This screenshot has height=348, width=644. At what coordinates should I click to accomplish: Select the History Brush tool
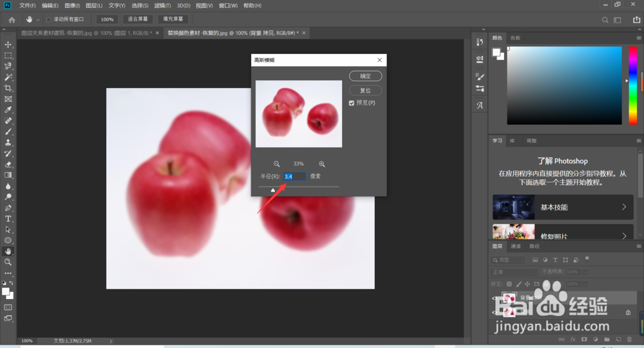[x=8, y=154]
